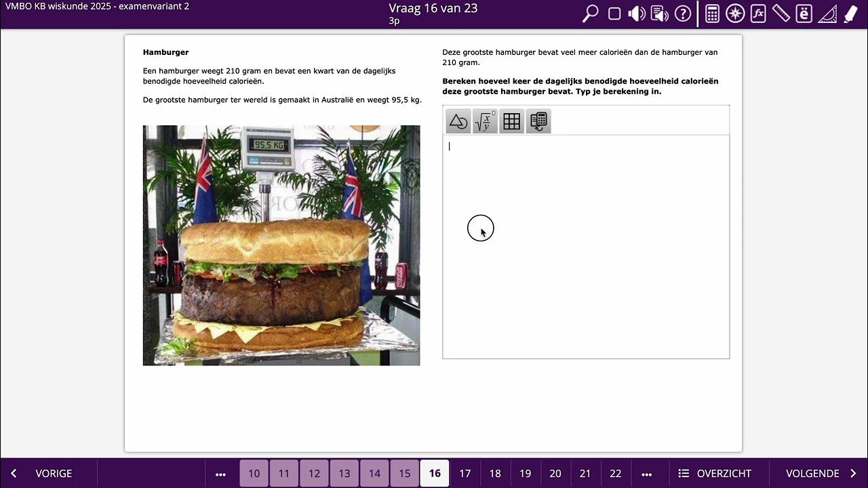Jump to question 20
The image size is (868, 488).
[555, 474]
